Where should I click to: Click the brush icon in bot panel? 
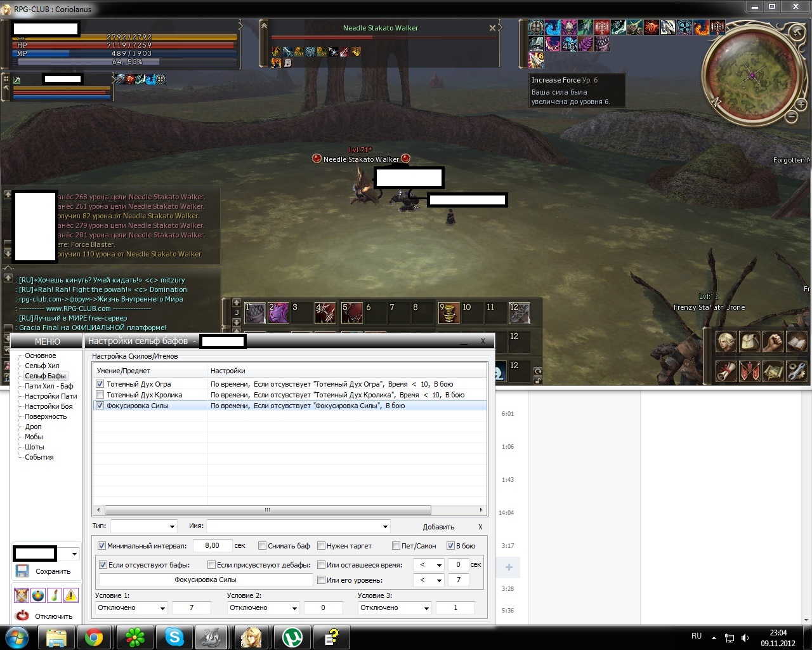tap(55, 595)
